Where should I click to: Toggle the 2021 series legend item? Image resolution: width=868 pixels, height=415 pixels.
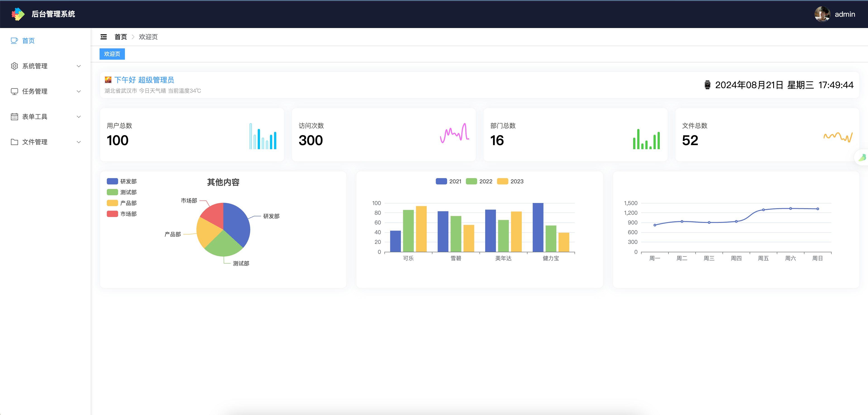click(x=448, y=182)
